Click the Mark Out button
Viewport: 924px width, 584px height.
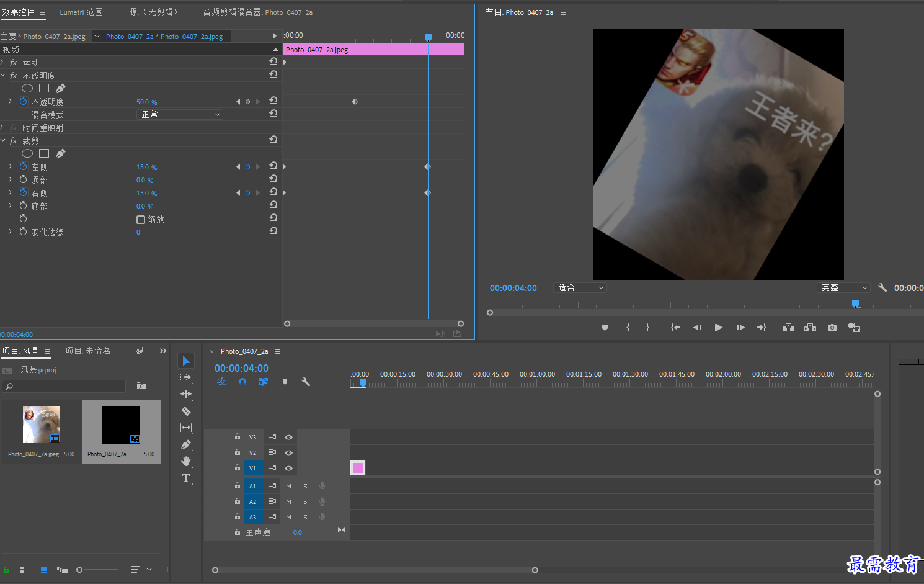click(x=647, y=328)
